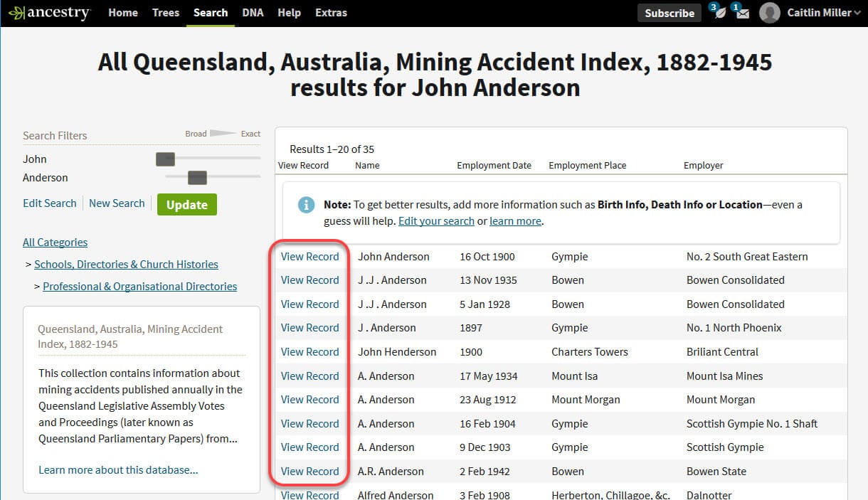This screenshot has height=500, width=868.
Task: Click the Subscribe button
Action: tap(669, 13)
